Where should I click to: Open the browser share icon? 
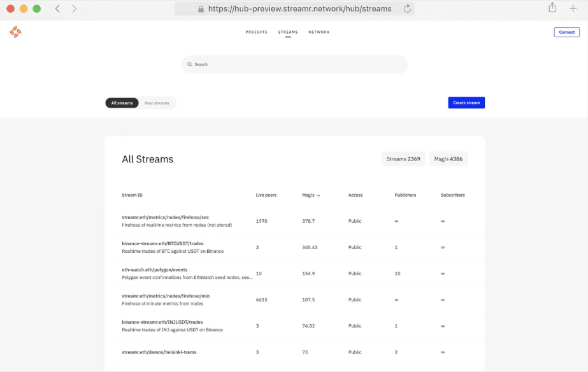552,8
